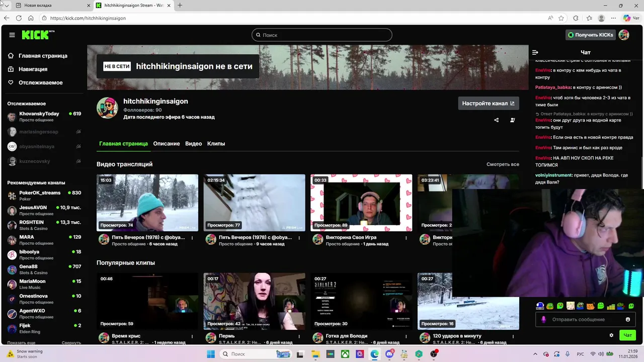Select Главная страница channel tab
644x362 pixels.
[123, 144]
